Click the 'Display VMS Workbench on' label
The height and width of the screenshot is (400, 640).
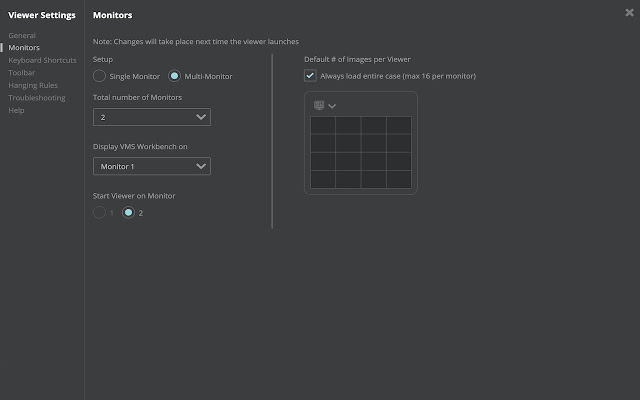(x=140, y=147)
